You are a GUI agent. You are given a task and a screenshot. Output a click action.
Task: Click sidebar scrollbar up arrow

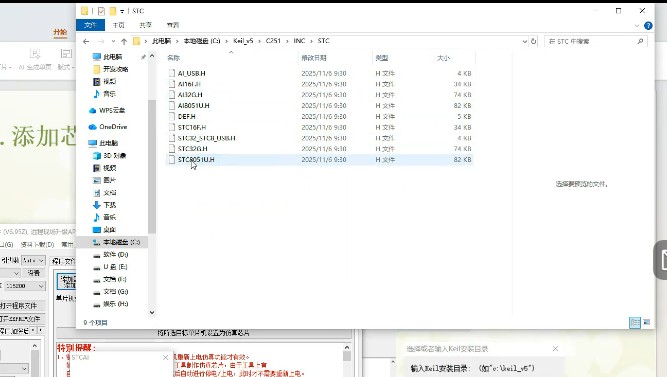pos(152,56)
